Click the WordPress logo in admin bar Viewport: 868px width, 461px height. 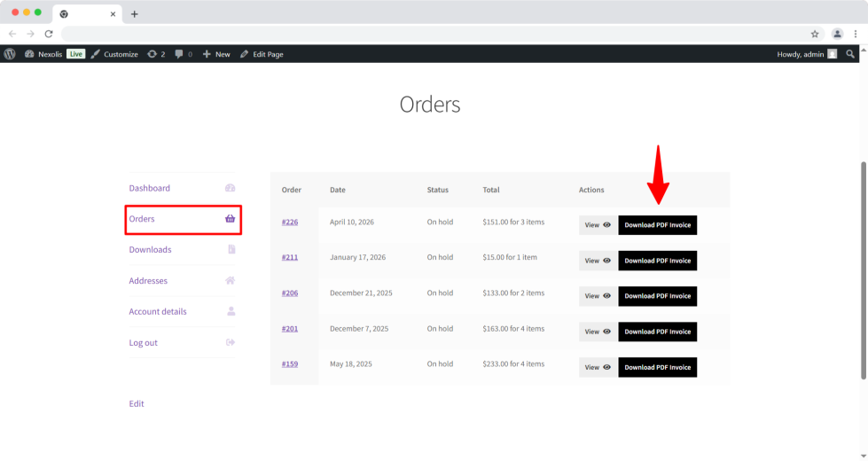(10, 54)
